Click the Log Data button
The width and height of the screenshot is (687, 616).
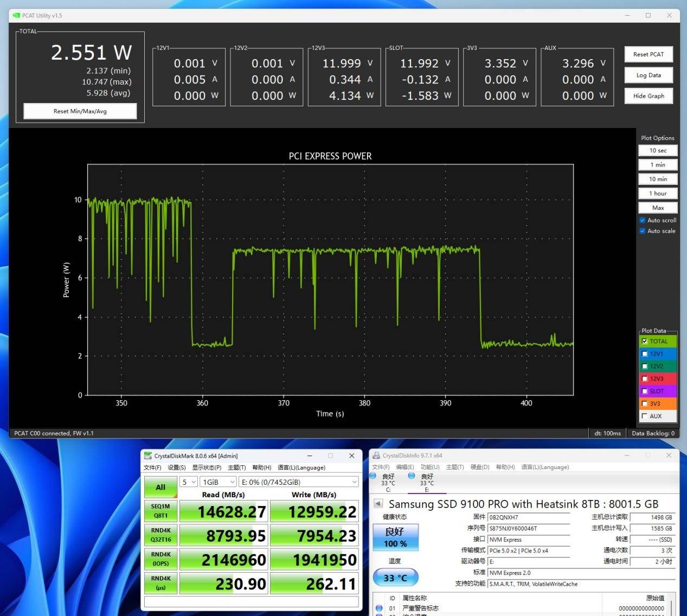649,75
